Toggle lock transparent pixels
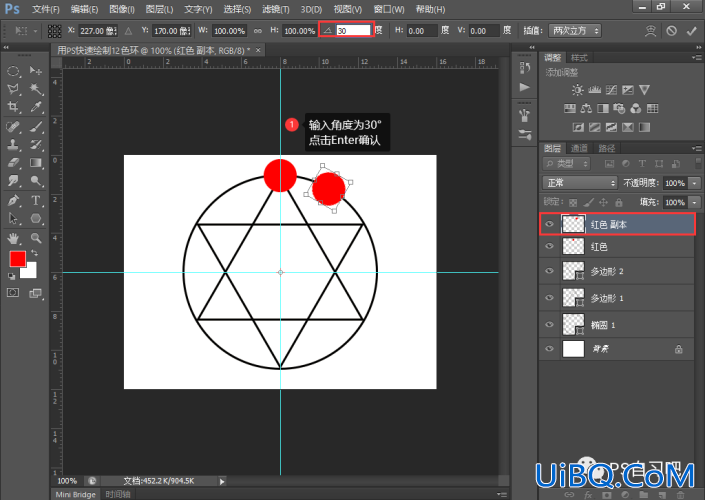 point(573,202)
